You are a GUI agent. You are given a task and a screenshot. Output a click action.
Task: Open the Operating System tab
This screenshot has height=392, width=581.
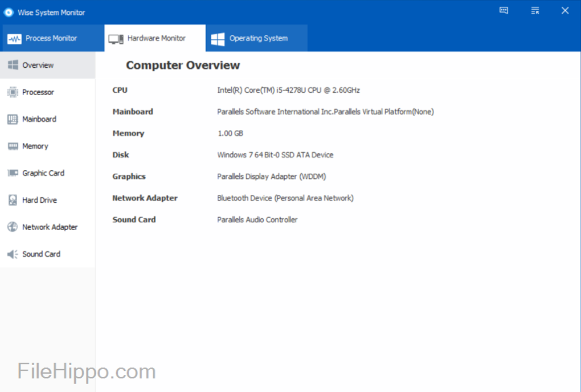[258, 38]
